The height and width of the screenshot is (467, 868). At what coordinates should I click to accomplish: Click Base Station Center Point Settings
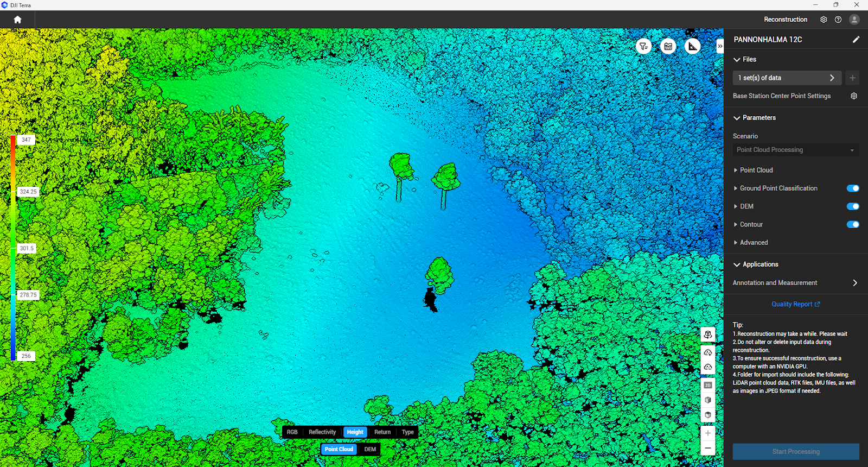[782, 96]
